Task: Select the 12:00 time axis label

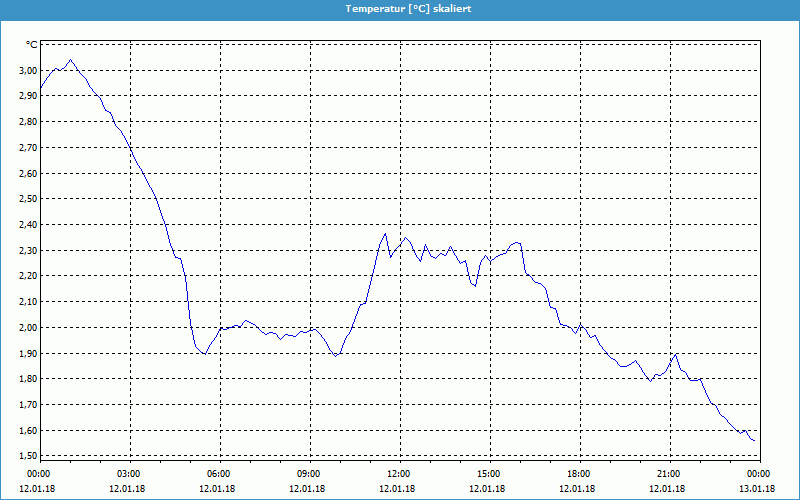Action: (x=399, y=474)
